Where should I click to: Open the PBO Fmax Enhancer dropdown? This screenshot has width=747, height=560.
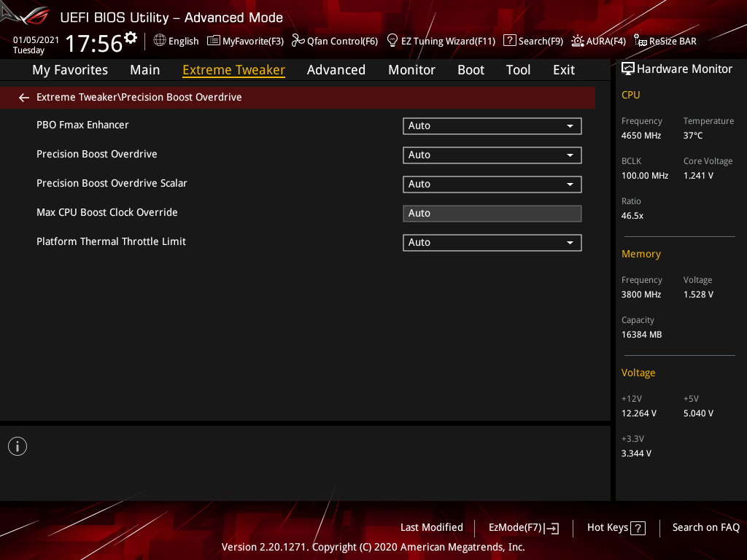492,125
